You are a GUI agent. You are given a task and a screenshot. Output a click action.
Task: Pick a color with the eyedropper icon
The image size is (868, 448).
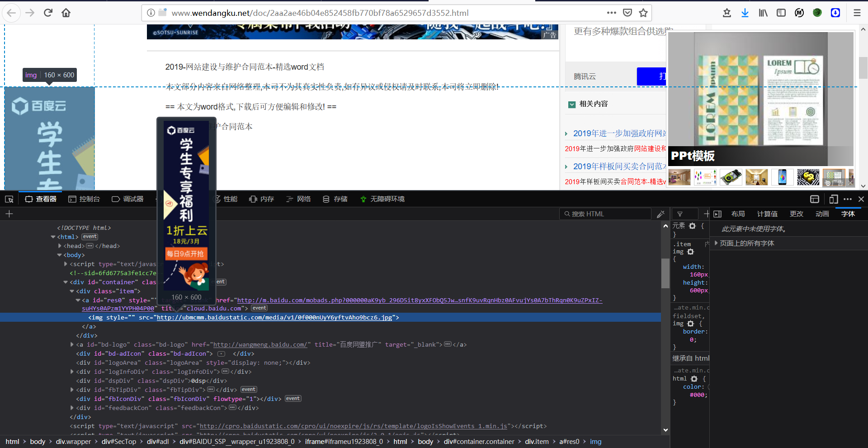pyautogui.click(x=660, y=214)
